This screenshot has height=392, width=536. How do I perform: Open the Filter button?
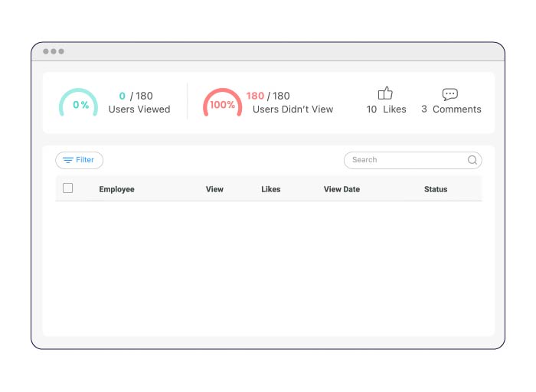(80, 160)
